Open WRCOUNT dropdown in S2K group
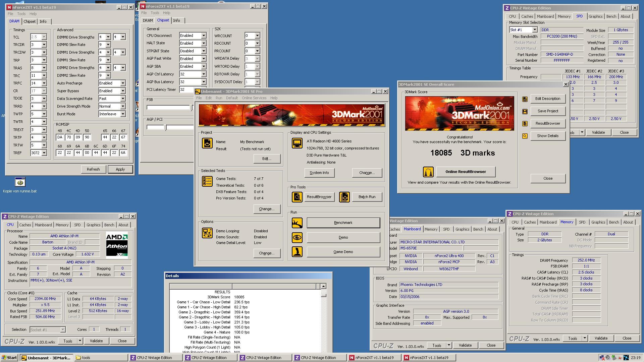 (x=257, y=36)
